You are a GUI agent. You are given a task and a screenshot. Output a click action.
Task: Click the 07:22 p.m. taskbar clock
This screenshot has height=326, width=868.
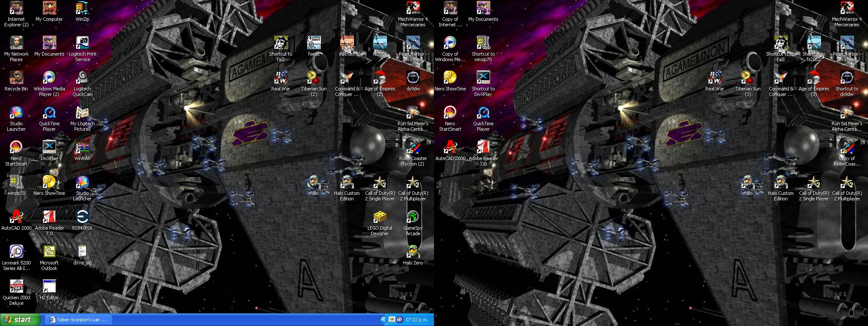[417, 320]
